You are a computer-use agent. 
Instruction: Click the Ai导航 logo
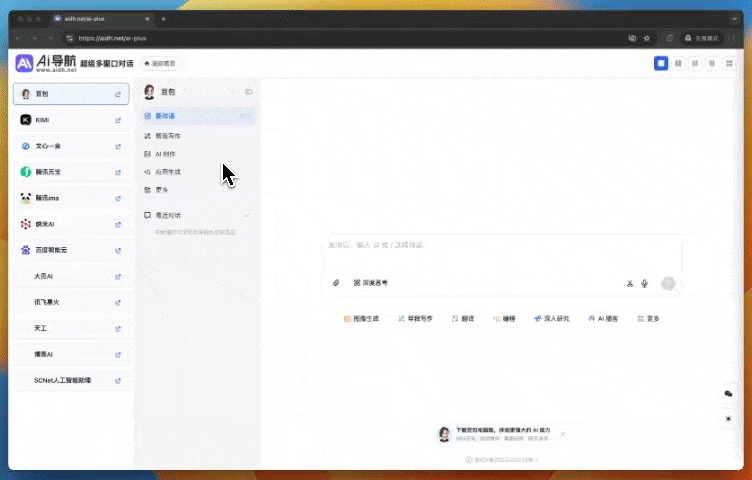tap(46, 63)
